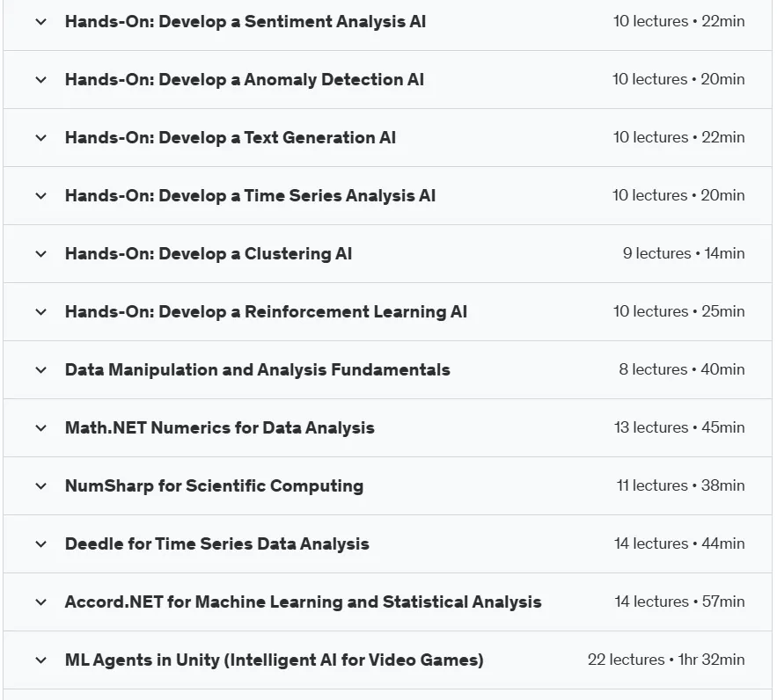
Task: Expand chevron for Reinforcement Learning AI
Action: pyautogui.click(x=41, y=312)
